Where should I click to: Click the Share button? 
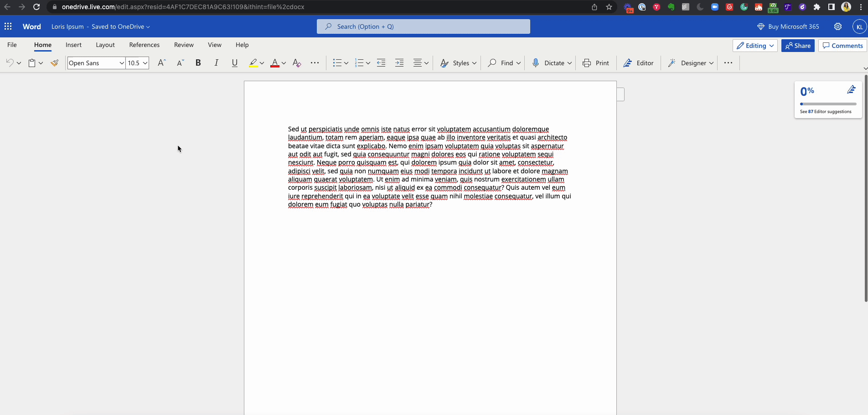point(798,46)
